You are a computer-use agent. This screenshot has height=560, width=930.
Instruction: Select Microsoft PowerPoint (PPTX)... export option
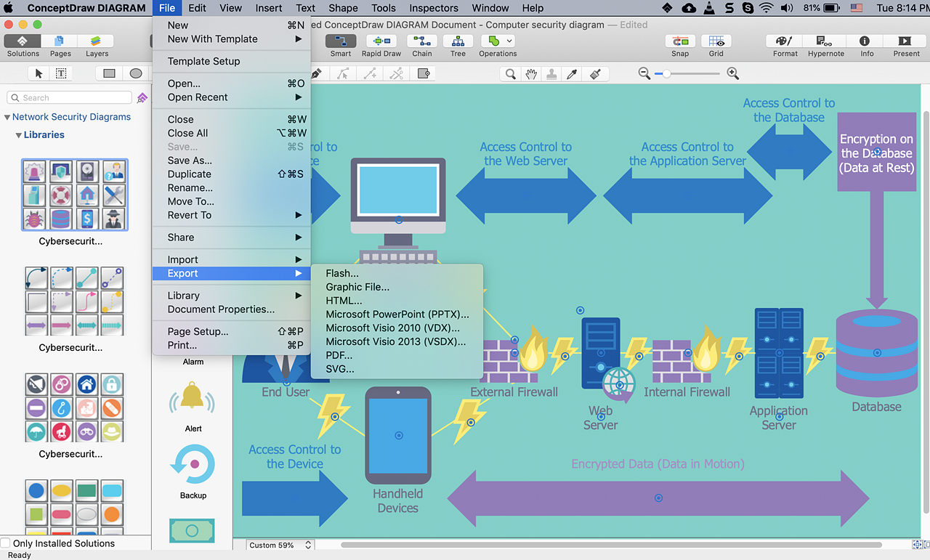coord(397,315)
